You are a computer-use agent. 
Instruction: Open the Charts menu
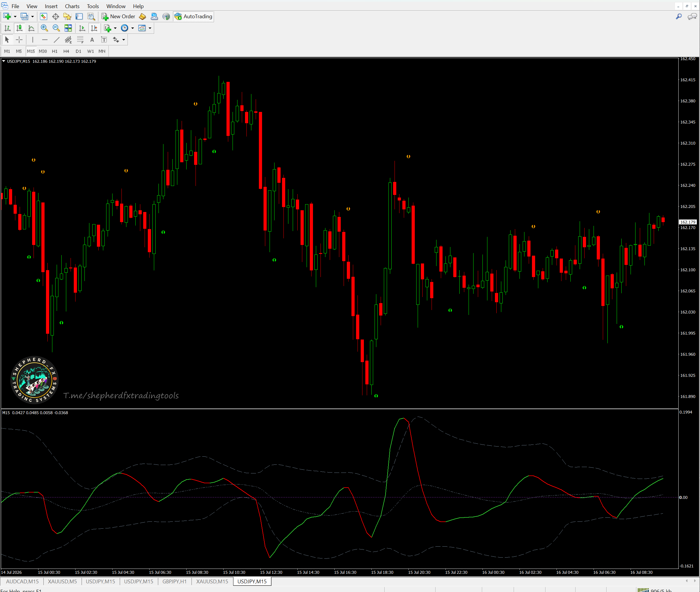[x=72, y=6]
